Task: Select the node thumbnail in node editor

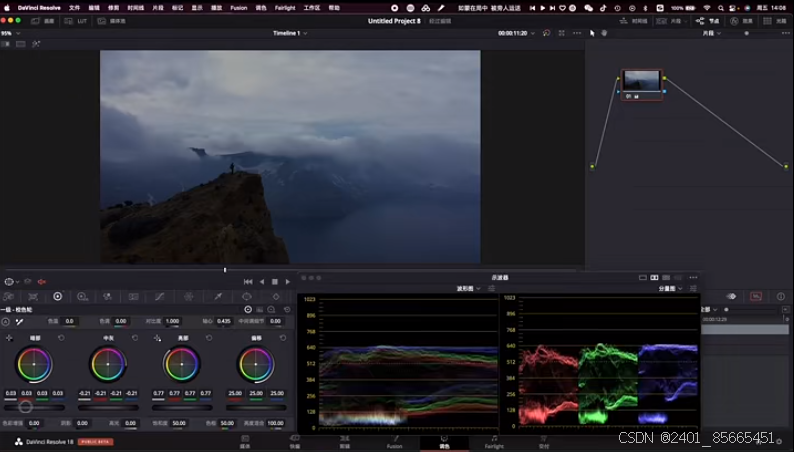Action: tap(641, 80)
